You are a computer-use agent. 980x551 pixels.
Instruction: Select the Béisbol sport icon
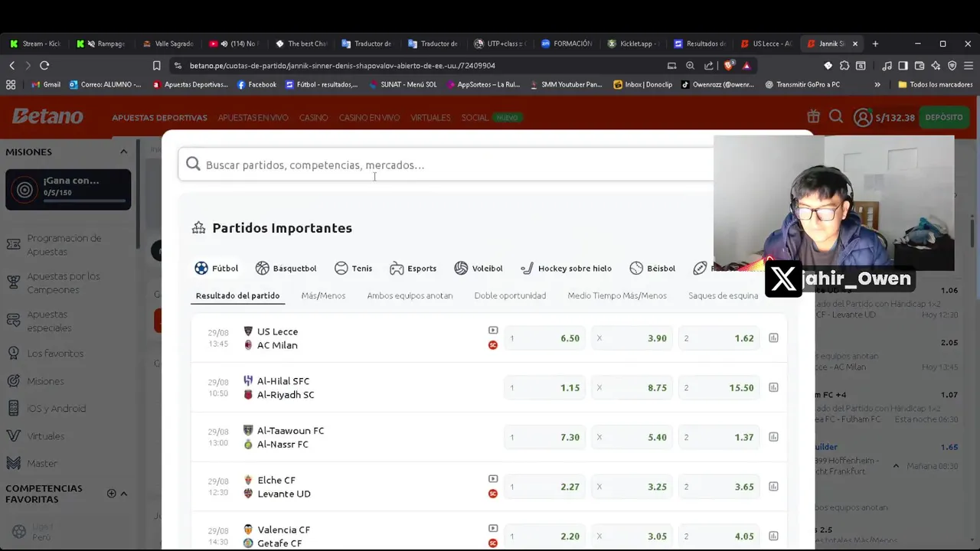[636, 268]
